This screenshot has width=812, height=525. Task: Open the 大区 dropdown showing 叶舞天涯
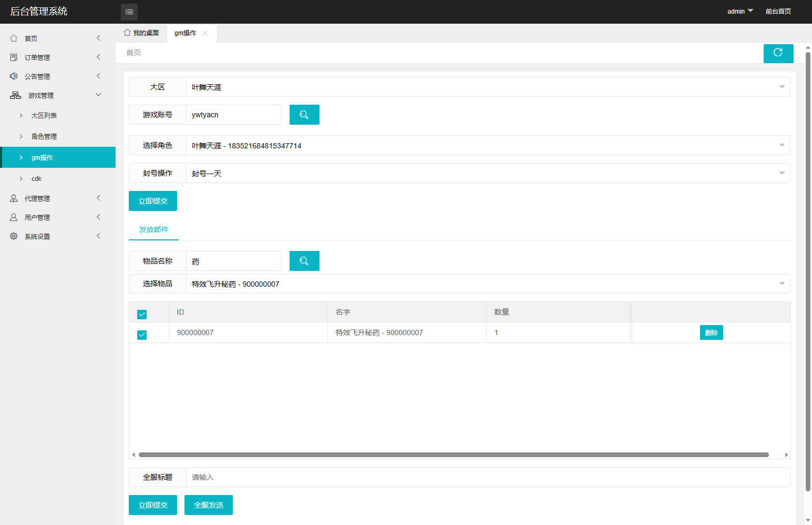[x=488, y=87]
